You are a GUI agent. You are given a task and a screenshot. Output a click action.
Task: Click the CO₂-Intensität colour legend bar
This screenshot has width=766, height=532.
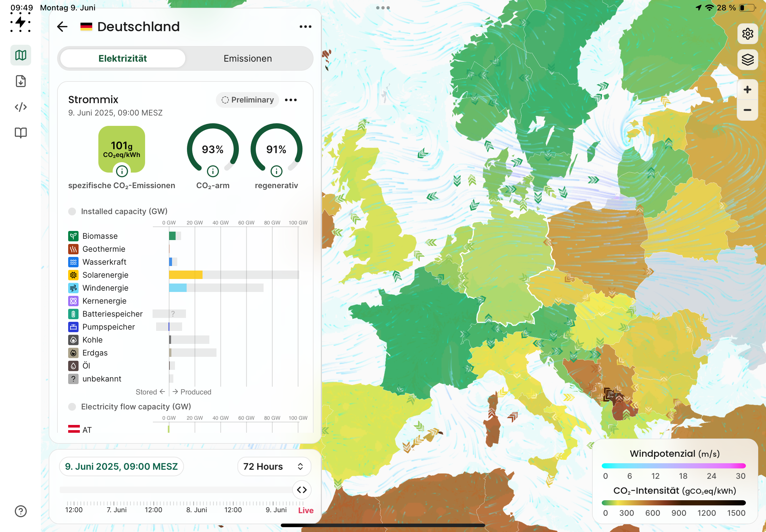(x=673, y=503)
